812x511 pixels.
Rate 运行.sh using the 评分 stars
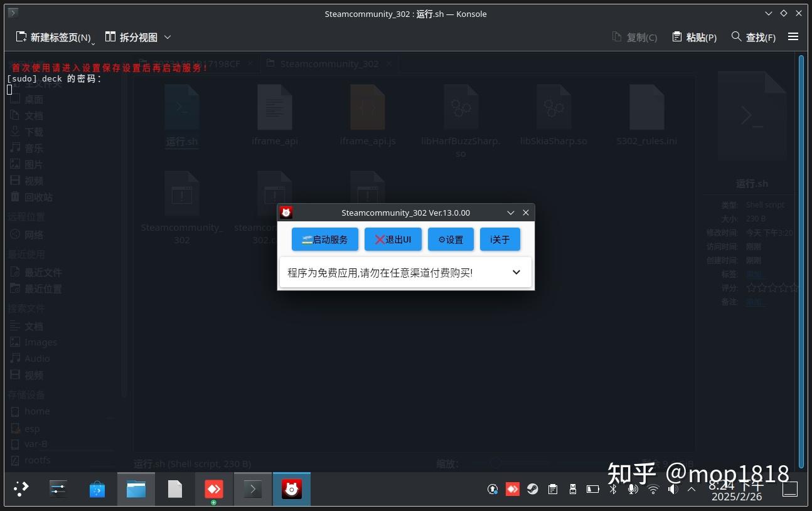pyautogui.click(x=772, y=288)
